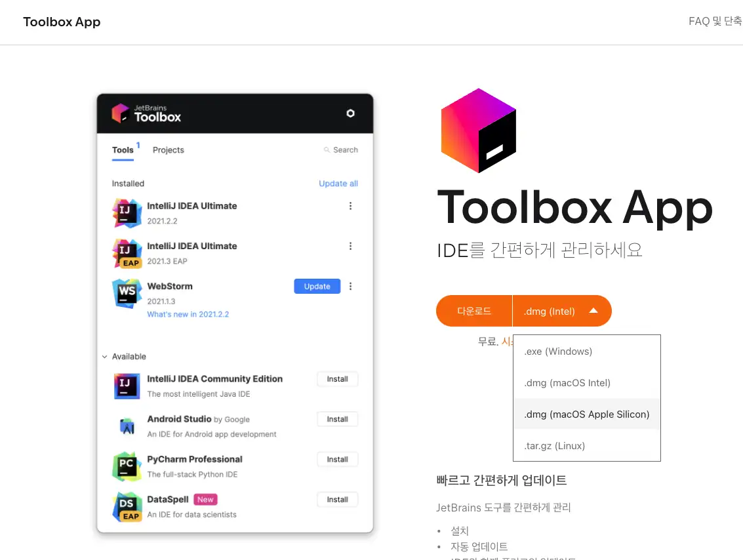Viewport: 743px width, 560px height.
Task: Install IntelliJ IDEA Community Edition
Action: pyautogui.click(x=337, y=379)
